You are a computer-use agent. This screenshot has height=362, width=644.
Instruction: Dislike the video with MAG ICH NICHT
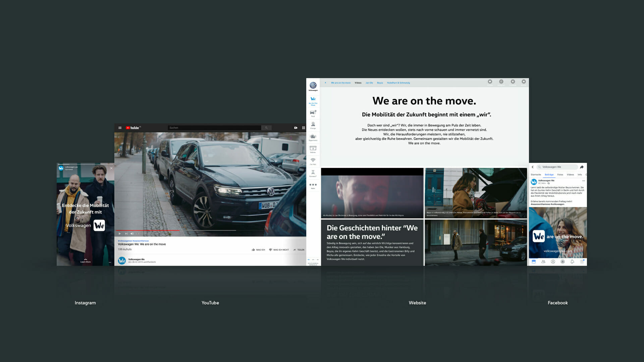coord(279,250)
